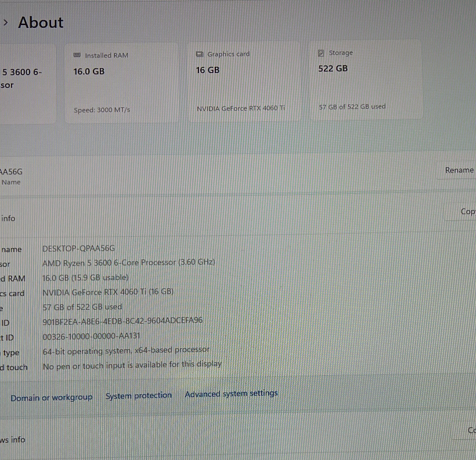Screen dimensions: 476x460
Task: Click the Storage drive icon
Action: pos(321,53)
